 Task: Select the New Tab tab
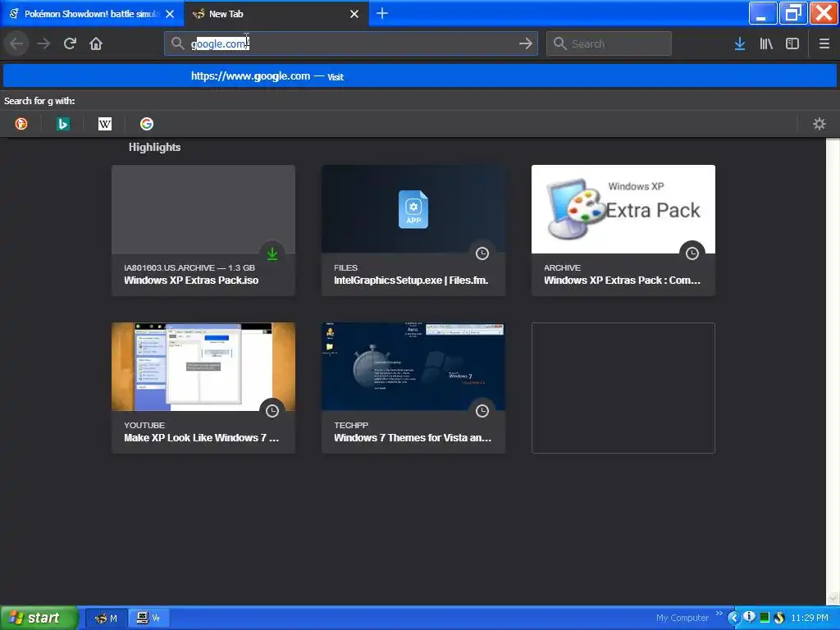click(276, 14)
